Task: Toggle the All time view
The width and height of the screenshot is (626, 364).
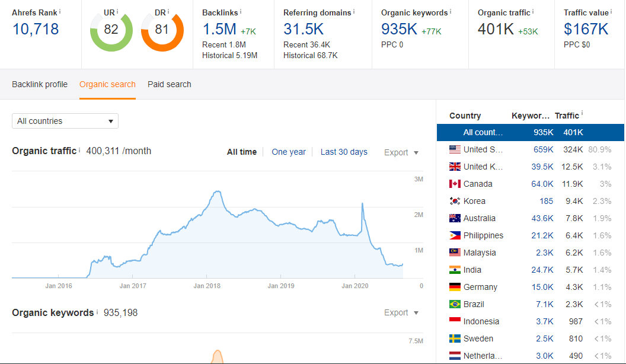Action: 241,152
